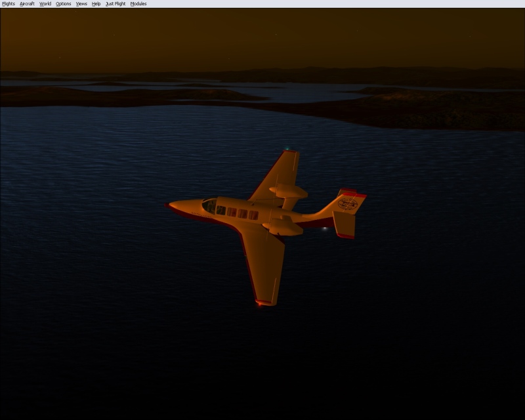
Task: Open the Aircraft menu
Action: point(27,4)
